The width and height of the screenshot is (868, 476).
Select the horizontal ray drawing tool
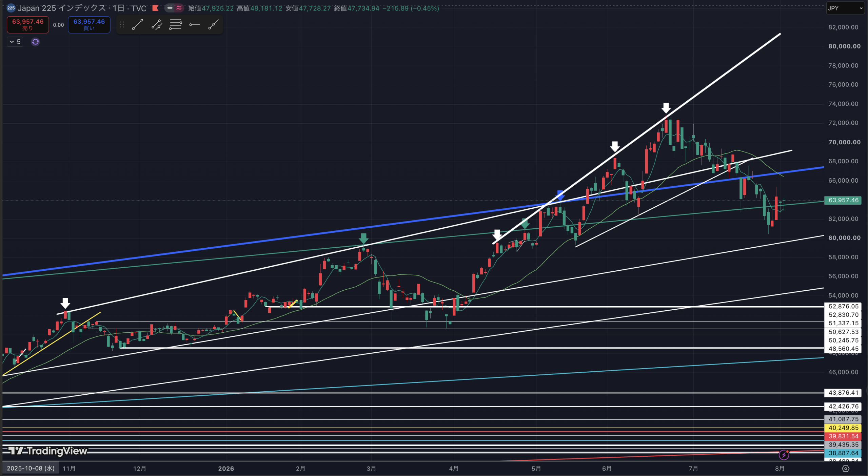click(x=194, y=25)
